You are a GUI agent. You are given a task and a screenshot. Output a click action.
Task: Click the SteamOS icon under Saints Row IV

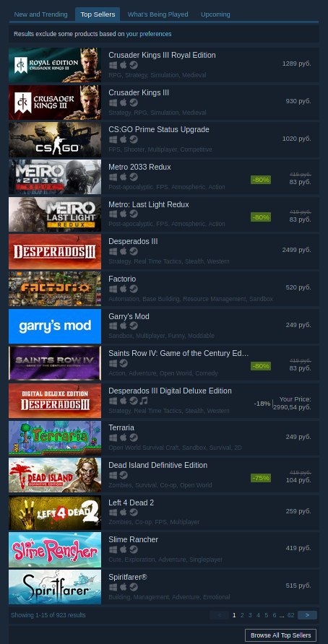click(124, 363)
